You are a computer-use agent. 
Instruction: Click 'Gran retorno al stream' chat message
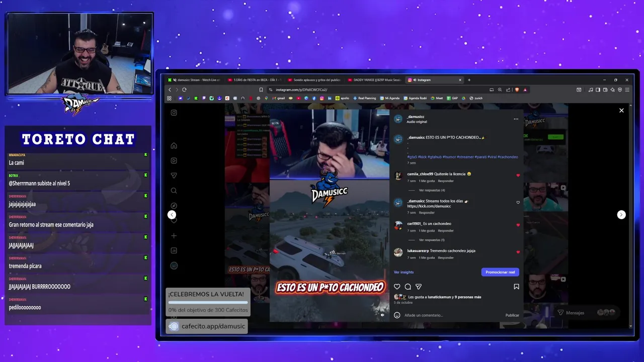pyautogui.click(x=51, y=225)
